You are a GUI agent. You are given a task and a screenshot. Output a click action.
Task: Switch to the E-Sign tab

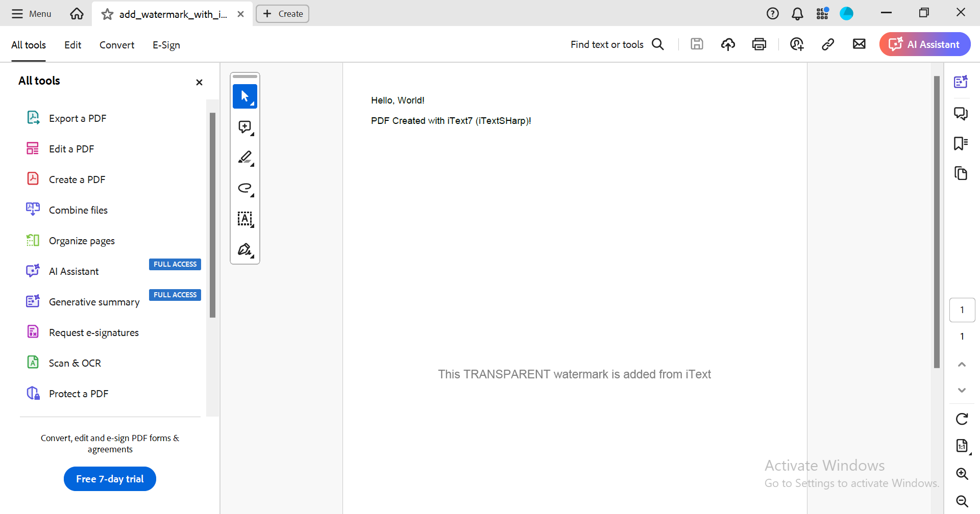(x=166, y=45)
